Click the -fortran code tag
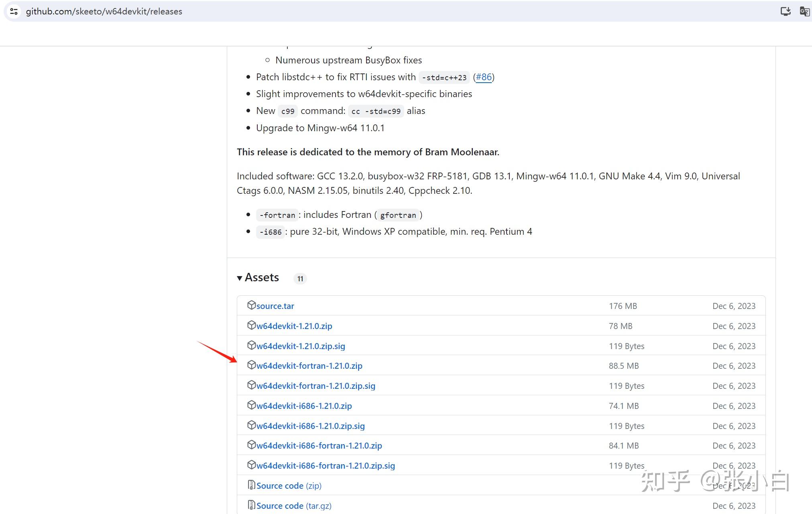Screen dimensions: 812x514 277,215
